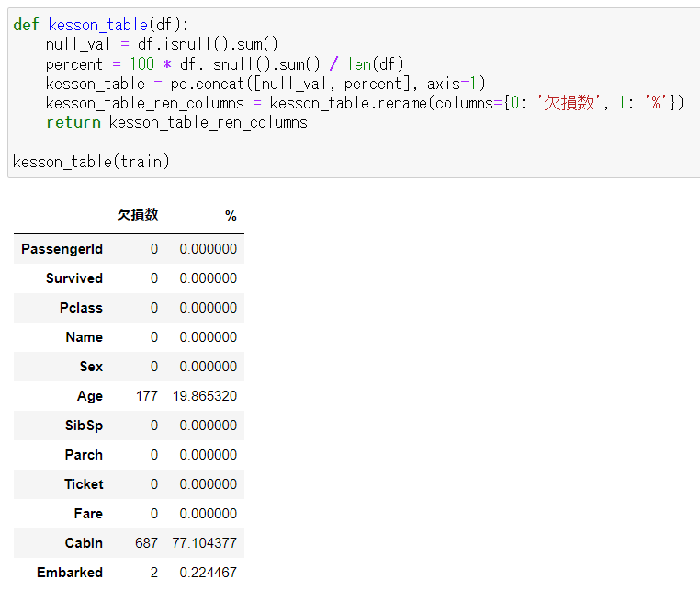The width and height of the screenshot is (700, 591).
Task: Click the Survived missing count 0
Action: [x=154, y=278]
